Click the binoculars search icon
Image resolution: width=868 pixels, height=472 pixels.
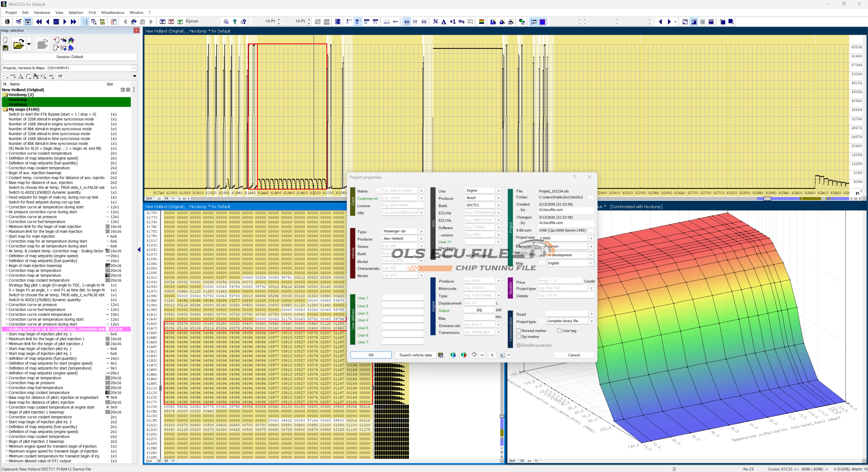(134, 22)
